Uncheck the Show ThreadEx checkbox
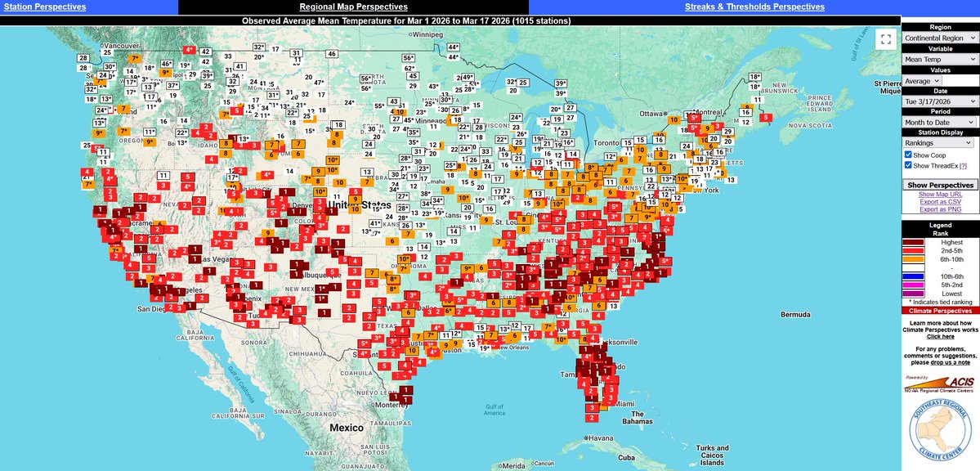This screenshot has width=980, height=471. pos(908,165)
